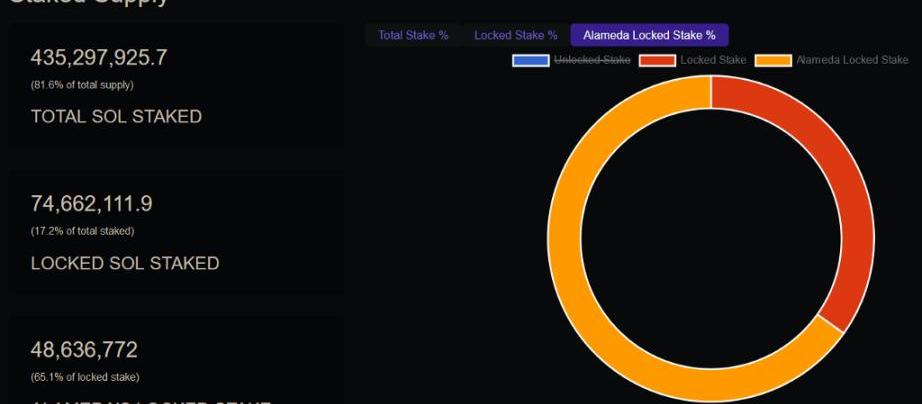Image resolution: width=922 pixels, height=404 pixels.
Task: Click the 74,662,111.9 locked staked value
Action: pos(91,204)
